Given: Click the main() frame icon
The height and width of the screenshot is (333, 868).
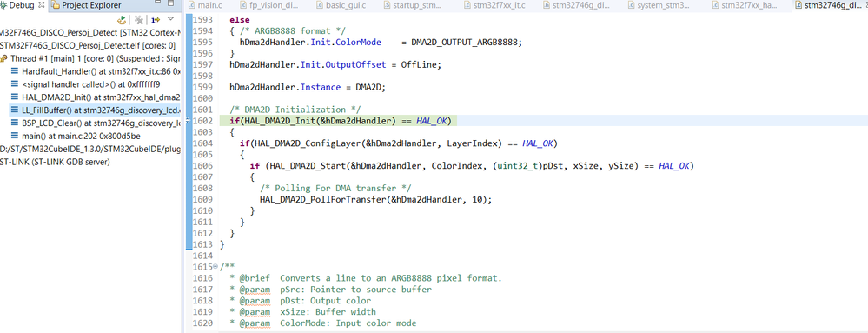Looking at the screenshot, I should pos(15,136).
